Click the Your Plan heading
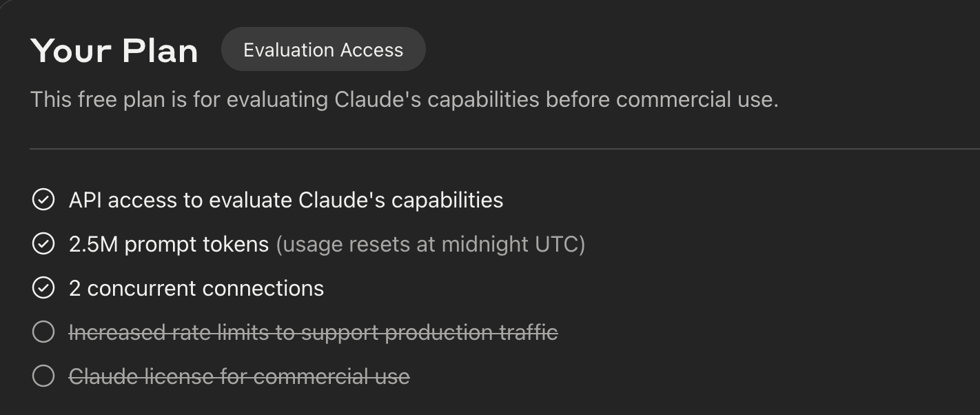The image size is (980, 415). click(x=114, y=51)
